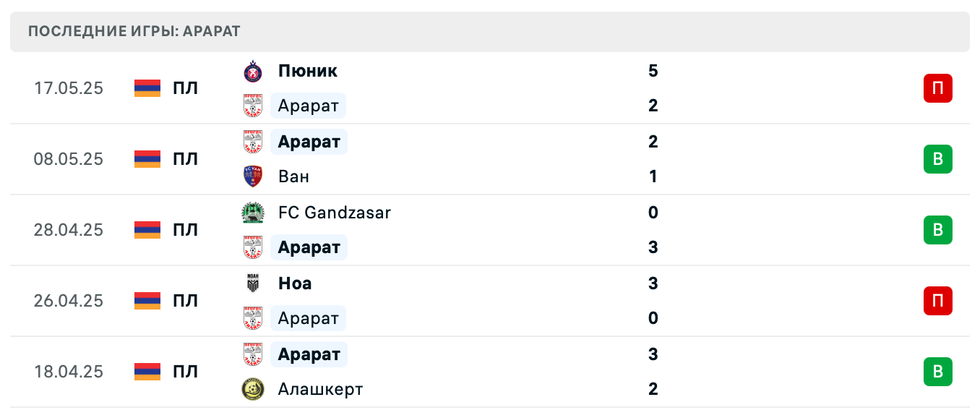Click the FC Van club badge

tap(253, 176)
